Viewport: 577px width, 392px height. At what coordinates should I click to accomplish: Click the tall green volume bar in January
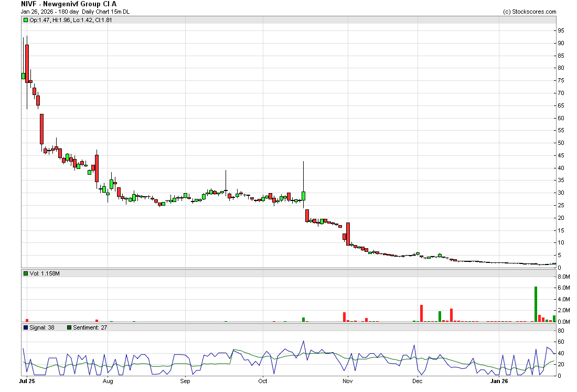(536, 304)
